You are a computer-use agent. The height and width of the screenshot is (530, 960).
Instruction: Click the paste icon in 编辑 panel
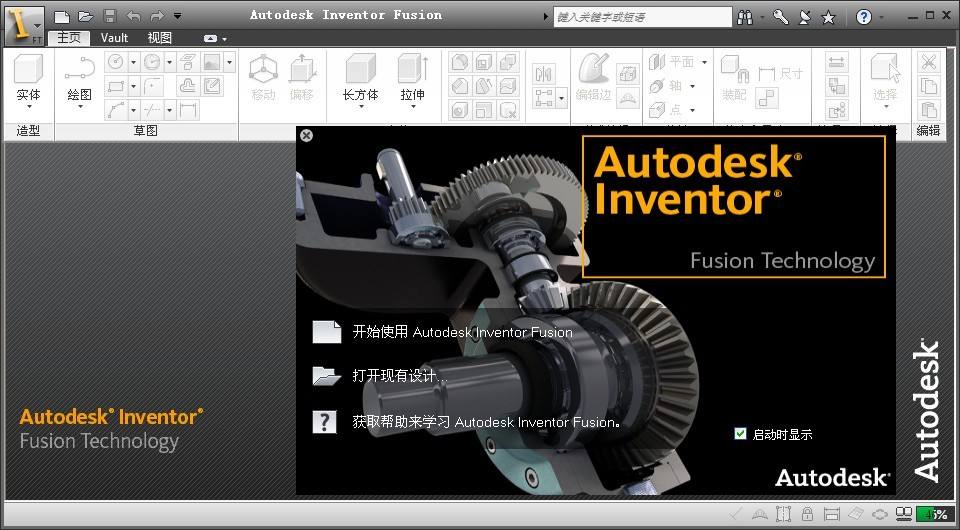click(928, 110)
